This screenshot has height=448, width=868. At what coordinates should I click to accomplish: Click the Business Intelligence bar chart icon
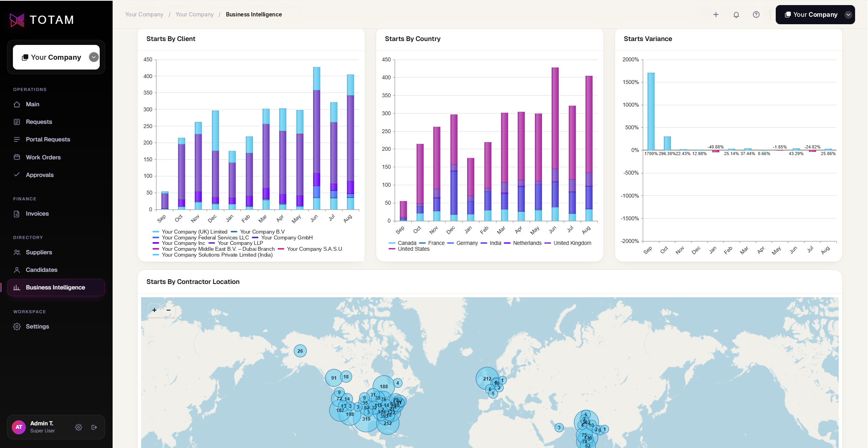pos(17,287)
